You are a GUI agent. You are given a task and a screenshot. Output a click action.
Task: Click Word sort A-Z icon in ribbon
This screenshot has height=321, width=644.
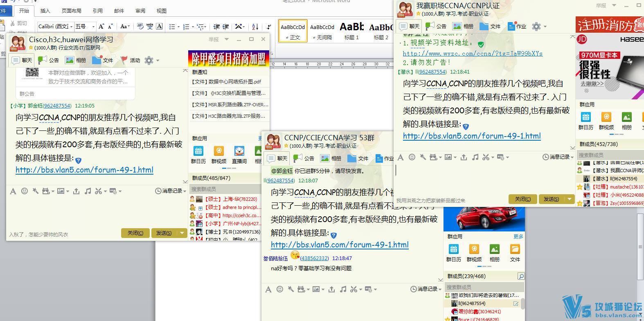255,27
